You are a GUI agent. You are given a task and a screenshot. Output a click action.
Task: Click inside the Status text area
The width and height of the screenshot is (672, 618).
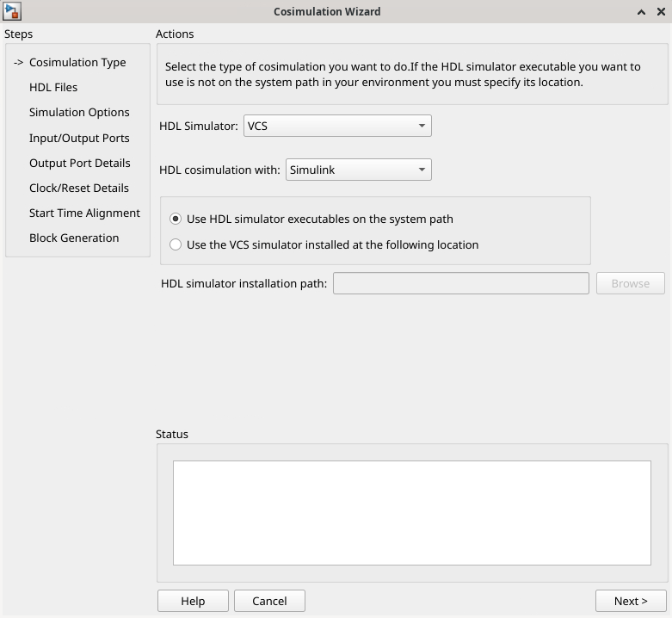pos(412,513)
